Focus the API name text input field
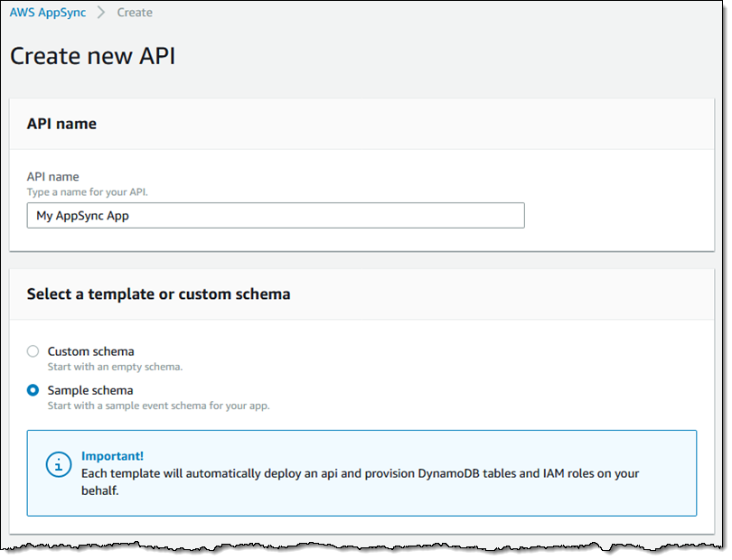 click(275, 216)
